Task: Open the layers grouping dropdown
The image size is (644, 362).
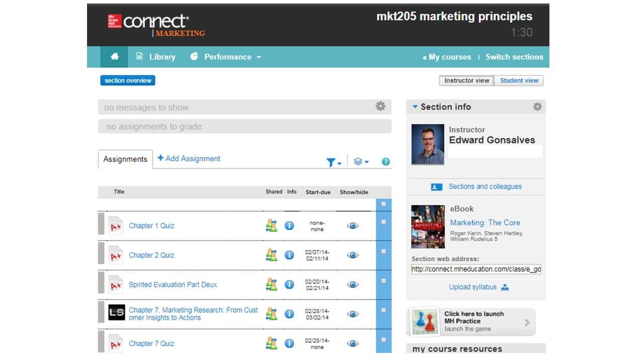Action: (361, 161)
